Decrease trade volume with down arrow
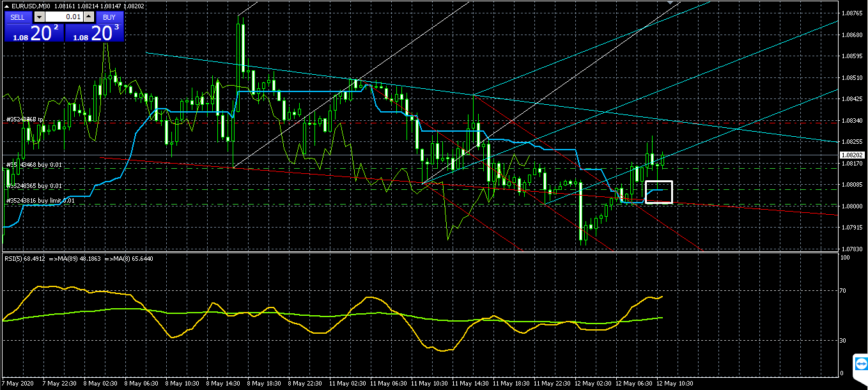 tap(40, 17)
